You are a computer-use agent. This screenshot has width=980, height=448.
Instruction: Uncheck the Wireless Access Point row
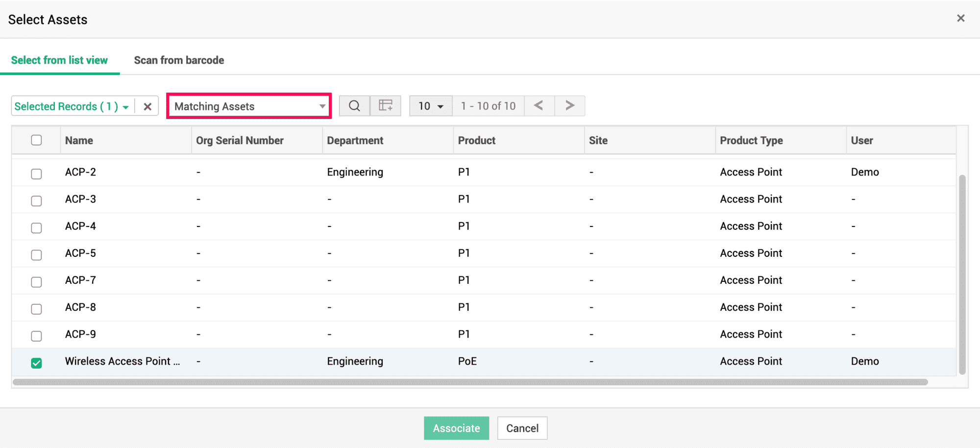pos(36,363)
